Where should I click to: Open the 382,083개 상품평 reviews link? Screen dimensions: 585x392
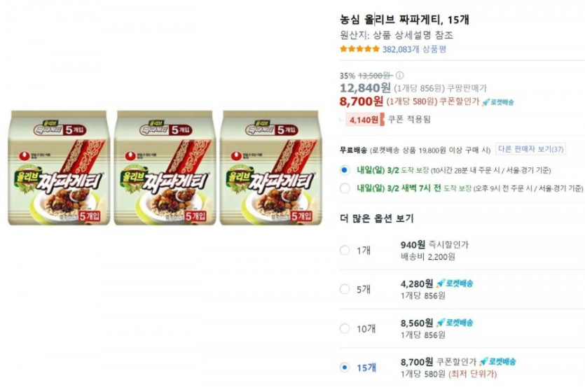coord(414,49)
